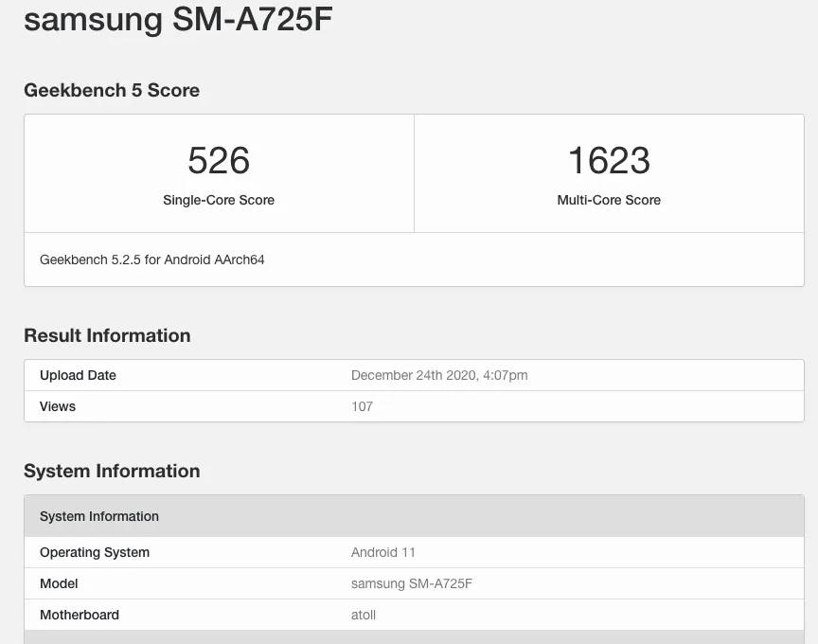Click the December 24th 2020 upload date value
Image resolution: width=818 pixels, height=644 pixels.
tap(439, 375)
